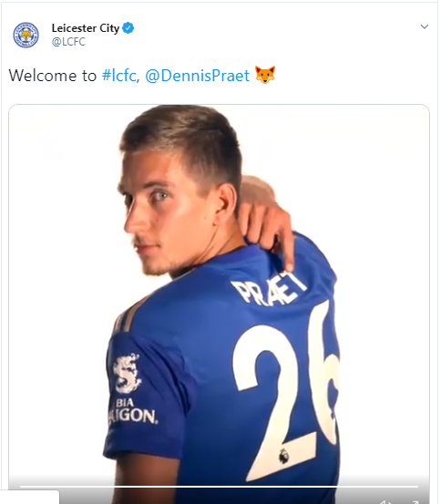Click the fox emoji in the tweet
Image resolution: width=440 pixels, height=504 pixels.
tap(265, 75)
